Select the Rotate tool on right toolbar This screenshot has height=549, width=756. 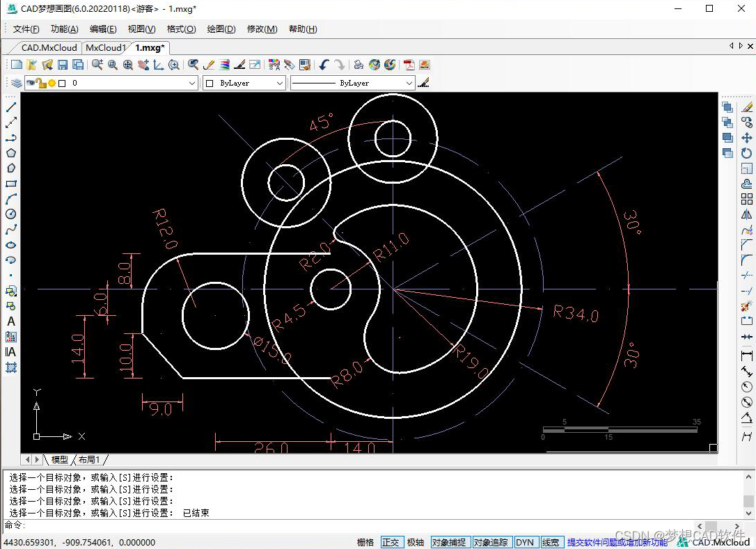coord(747,153)
